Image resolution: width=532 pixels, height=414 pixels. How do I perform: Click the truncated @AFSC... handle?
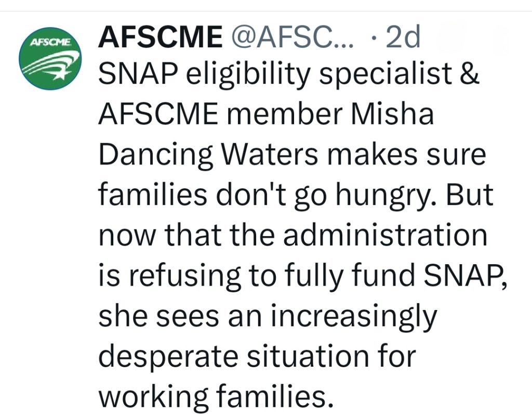291,37
